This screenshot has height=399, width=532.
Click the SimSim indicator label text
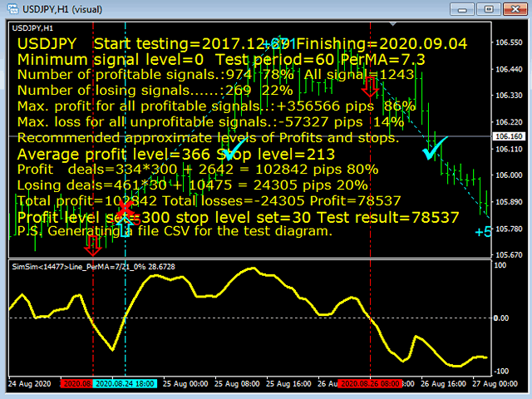pos(93,267)
